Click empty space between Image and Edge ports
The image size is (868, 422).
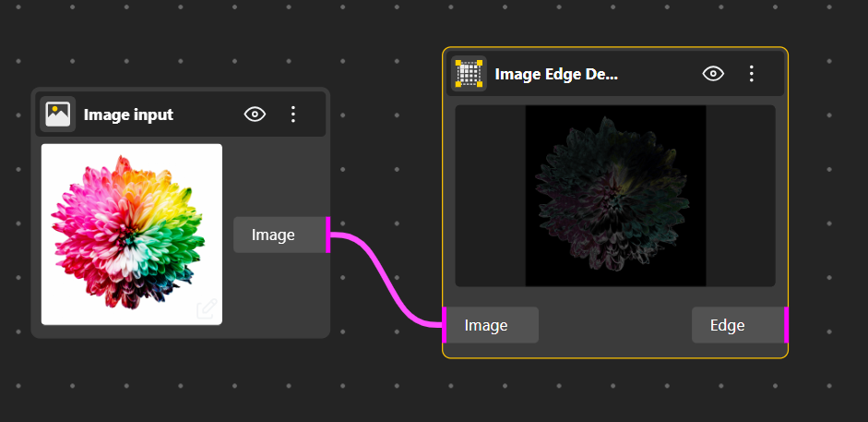coord(615,325)
